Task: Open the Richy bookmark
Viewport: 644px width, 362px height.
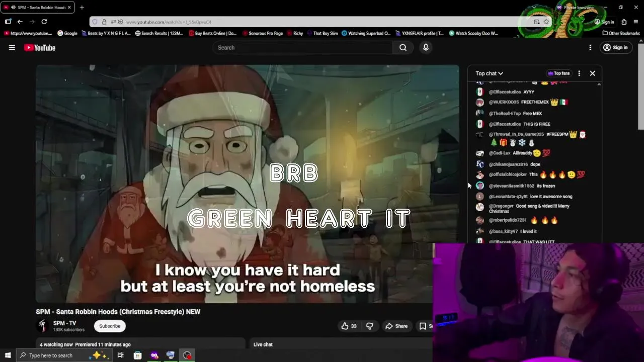Action: coord(295,33)
